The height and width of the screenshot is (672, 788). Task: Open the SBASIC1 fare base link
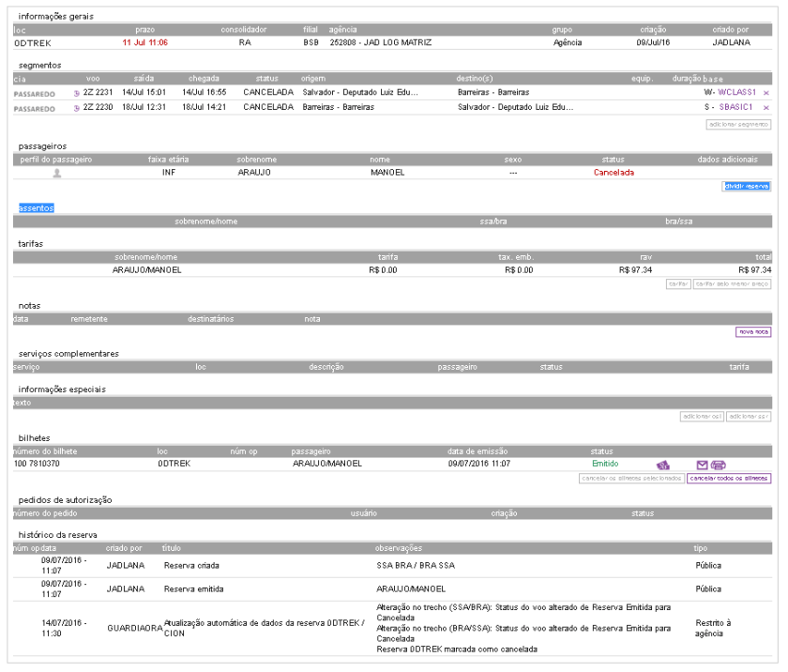click(737, 108)
